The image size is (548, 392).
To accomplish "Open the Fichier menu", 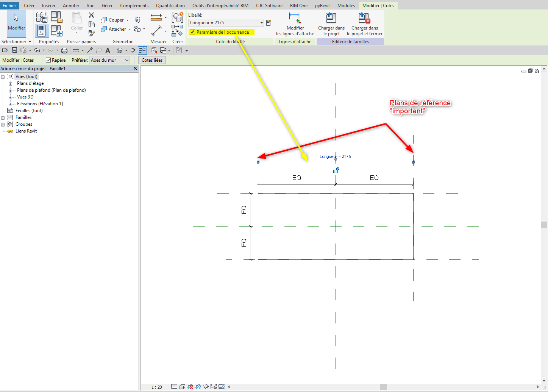I will (9, 6).
